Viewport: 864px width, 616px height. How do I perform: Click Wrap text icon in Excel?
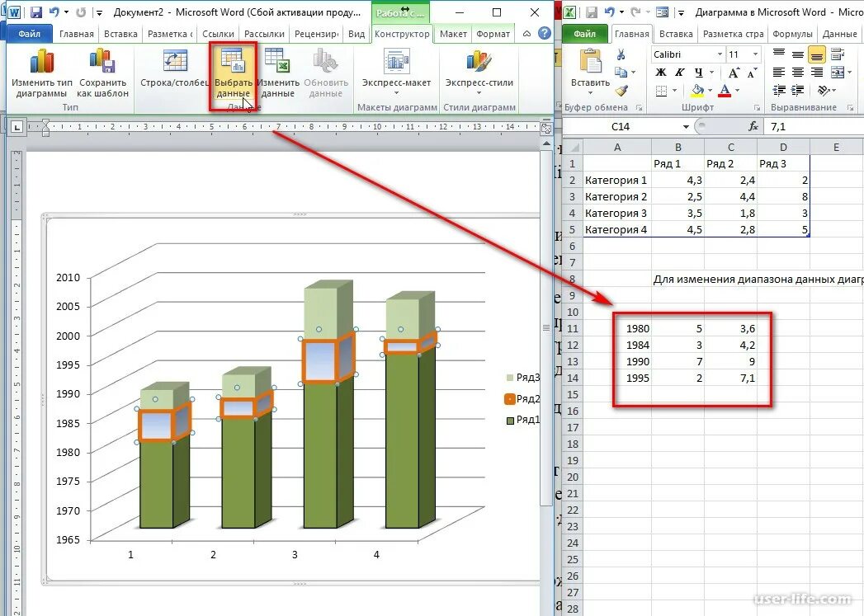(x=837, y=54)
